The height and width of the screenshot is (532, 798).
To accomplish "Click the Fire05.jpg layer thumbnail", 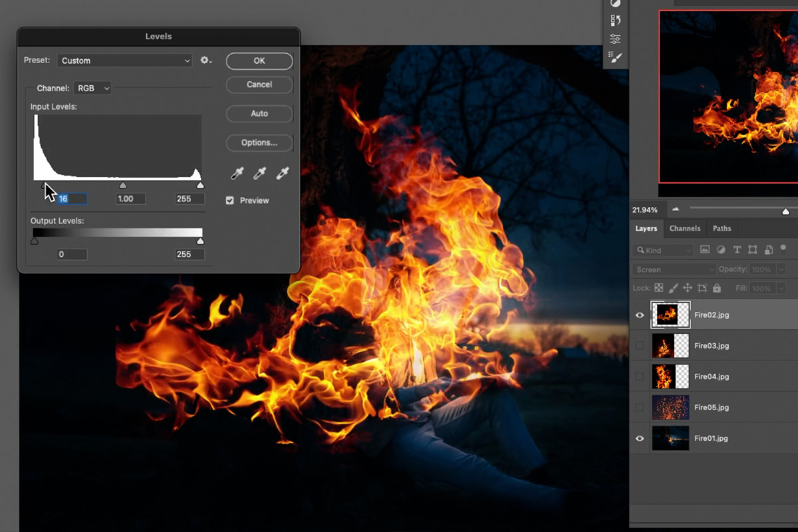I will (x=670, y=407).
